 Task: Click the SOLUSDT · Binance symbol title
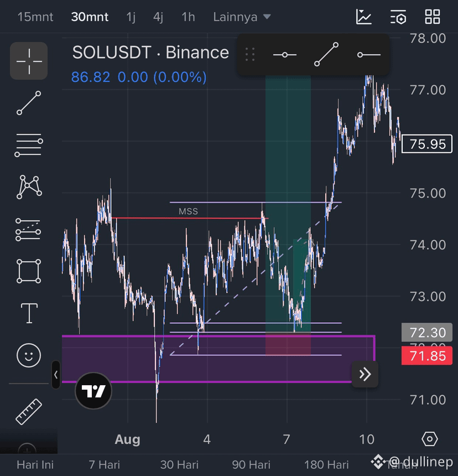tap(150, 53)
